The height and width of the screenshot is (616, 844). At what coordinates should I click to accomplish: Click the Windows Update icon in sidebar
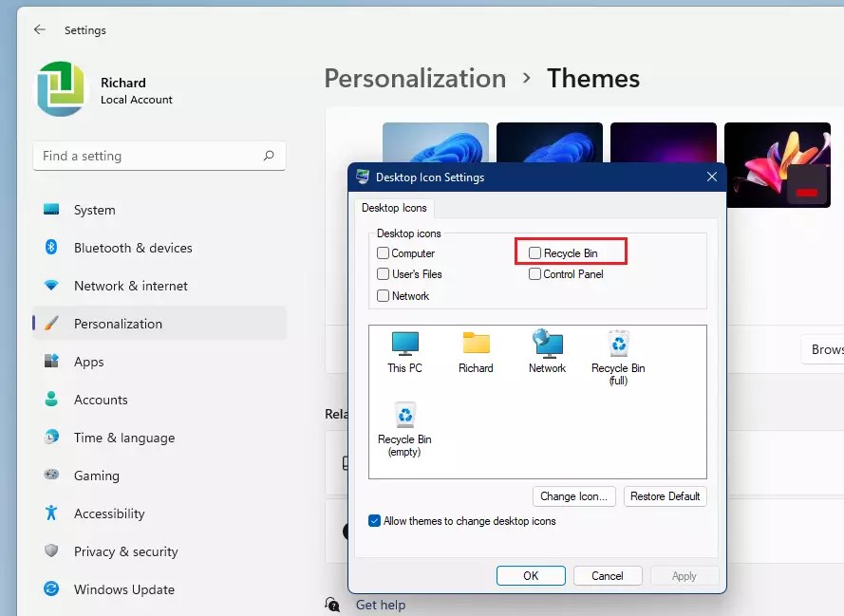50,589
